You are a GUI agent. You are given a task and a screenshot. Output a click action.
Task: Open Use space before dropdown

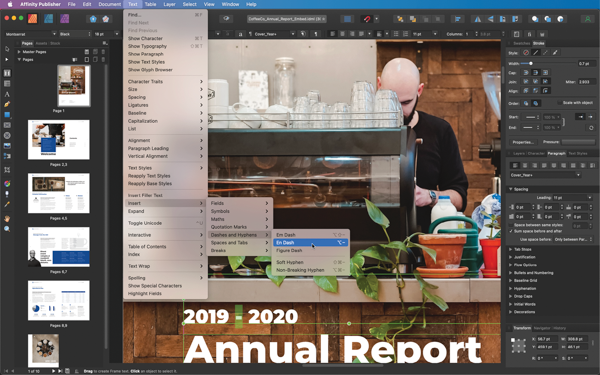(573, 239)
